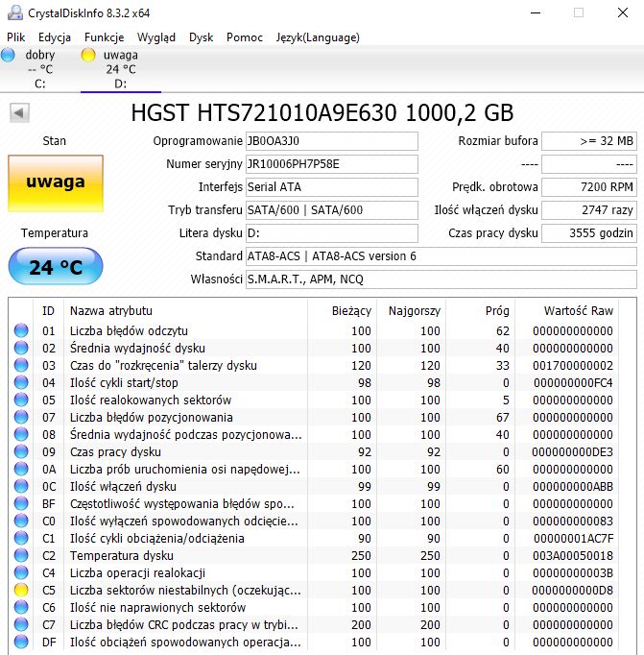Click the 'ID' column header
644x655 pixels.
pyautogui.click(x=48, y=311)
